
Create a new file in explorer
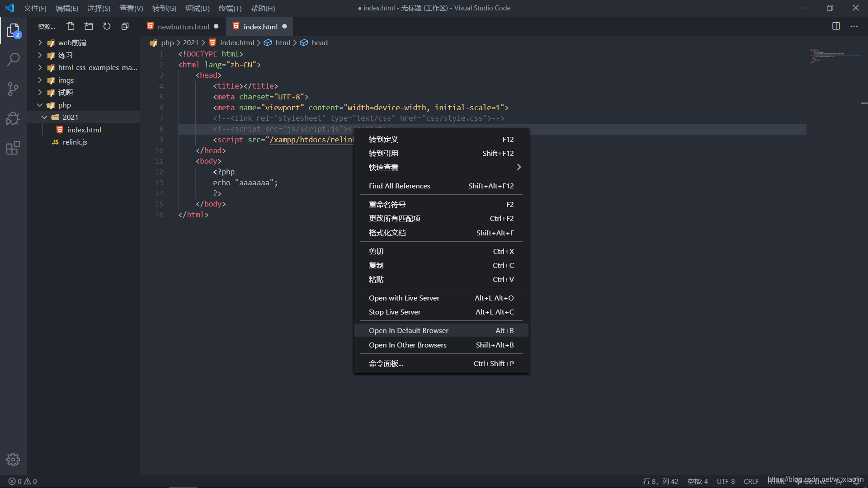click(x=71, y=26)
